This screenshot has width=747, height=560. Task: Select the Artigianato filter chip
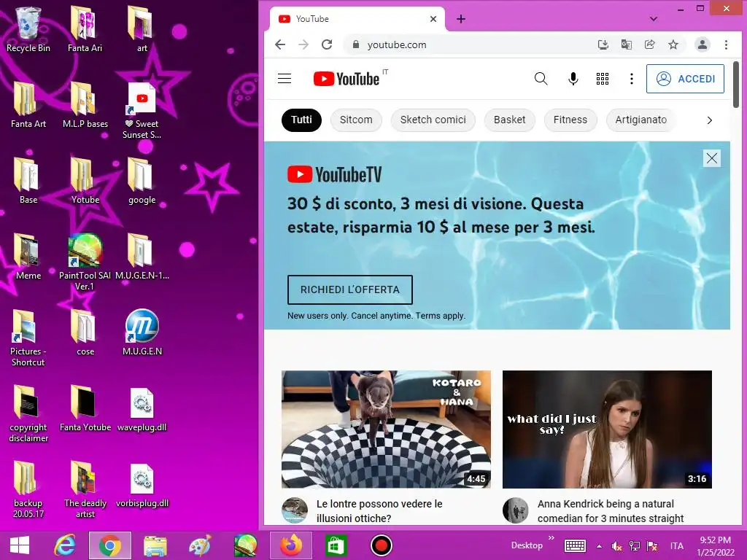640,120
